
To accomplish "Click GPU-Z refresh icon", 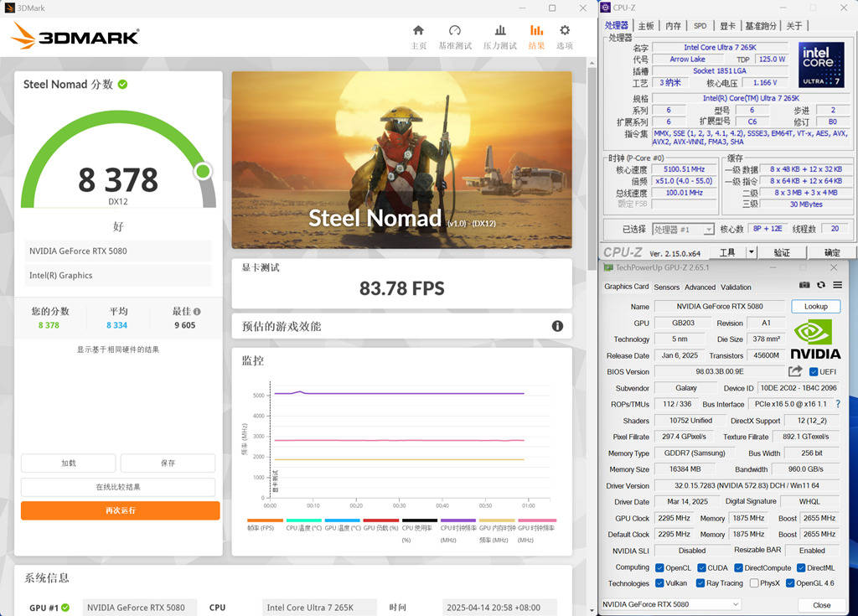I will (821, 285).
